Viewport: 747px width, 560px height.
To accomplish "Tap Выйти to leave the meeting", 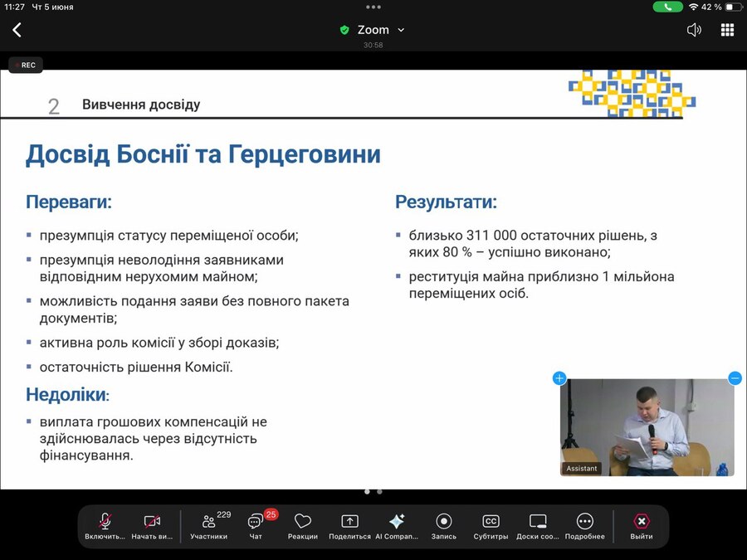I will (642, 526).
